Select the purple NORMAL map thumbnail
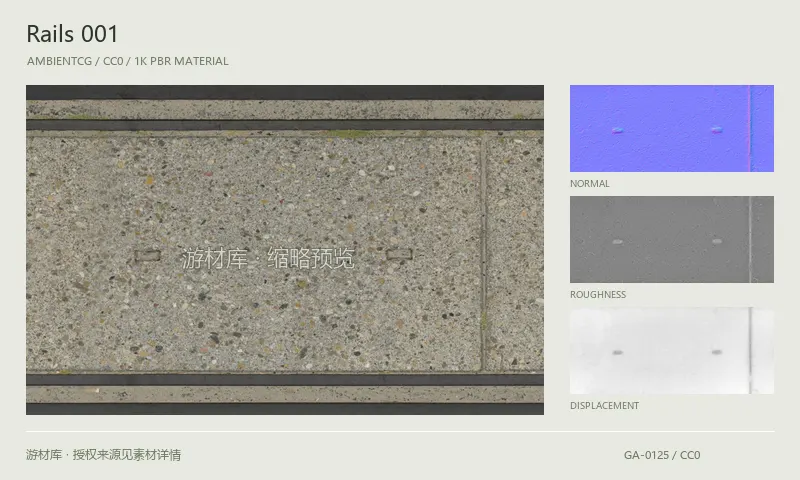This screenshot has width=800, height=480. pos(671,128)
